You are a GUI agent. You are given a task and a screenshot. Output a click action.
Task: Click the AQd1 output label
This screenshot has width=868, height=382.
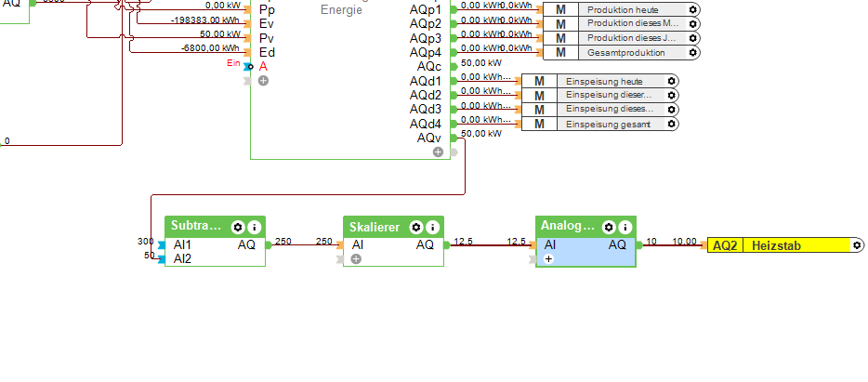click(x=426, y=82)
